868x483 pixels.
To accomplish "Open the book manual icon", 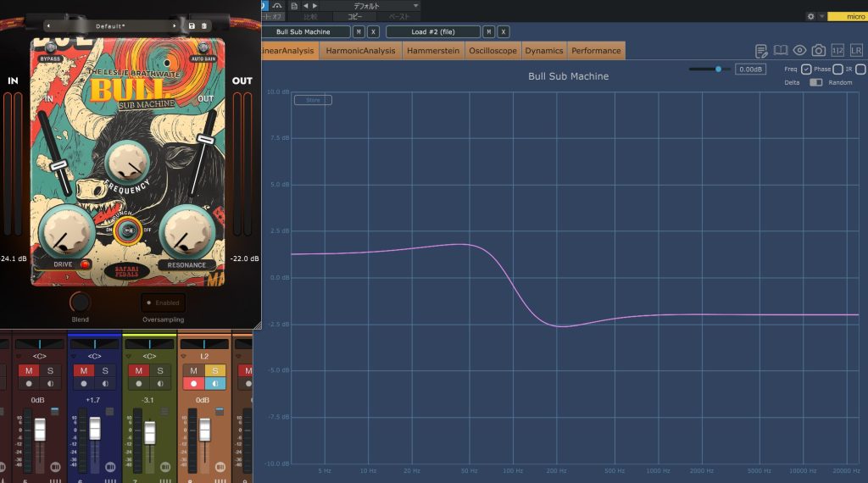I will tap(781, 51).
